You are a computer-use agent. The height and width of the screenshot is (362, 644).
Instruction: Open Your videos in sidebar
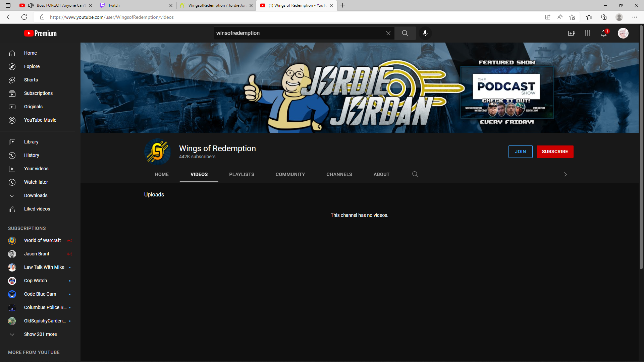tap(38, 169)
